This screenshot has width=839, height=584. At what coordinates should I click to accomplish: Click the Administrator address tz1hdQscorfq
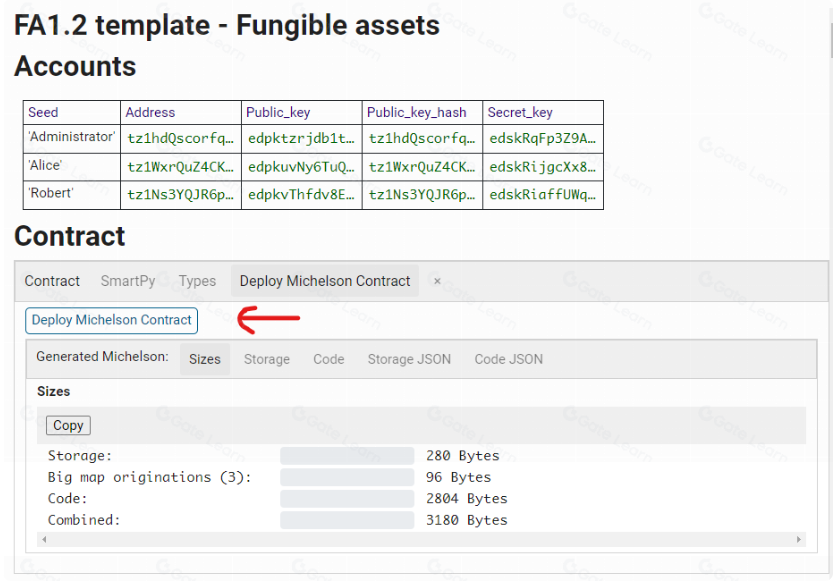181,139
